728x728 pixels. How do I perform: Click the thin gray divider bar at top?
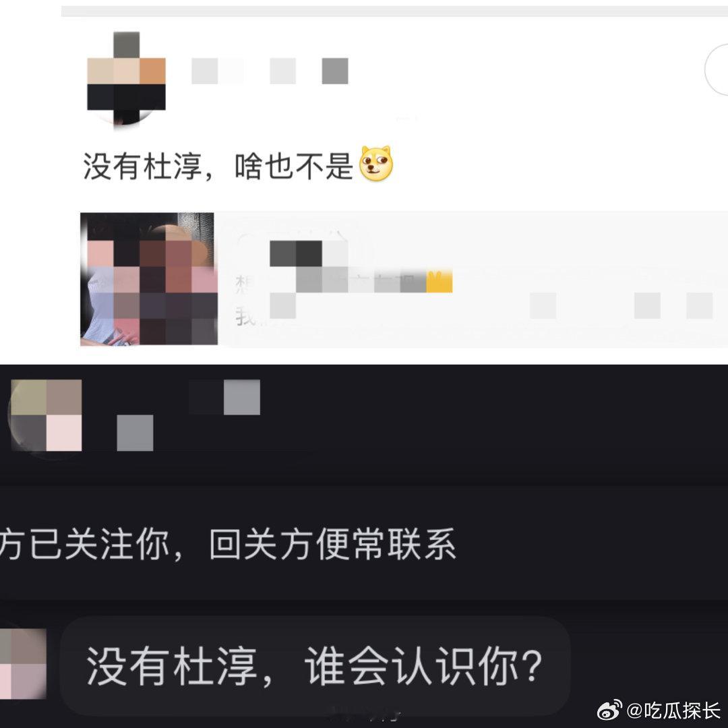click(394, 11)
